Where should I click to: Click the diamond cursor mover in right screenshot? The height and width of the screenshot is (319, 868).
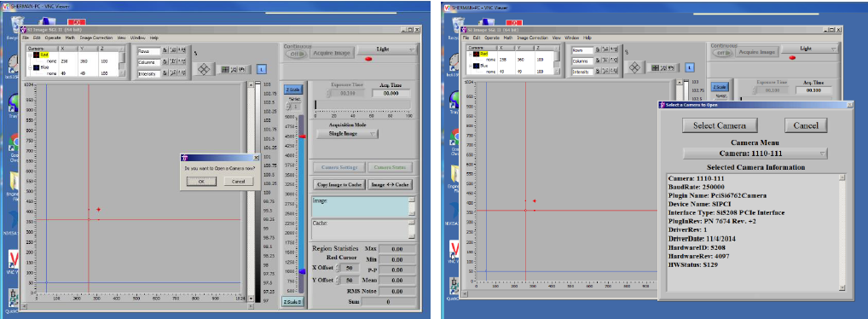pos(635,67)
